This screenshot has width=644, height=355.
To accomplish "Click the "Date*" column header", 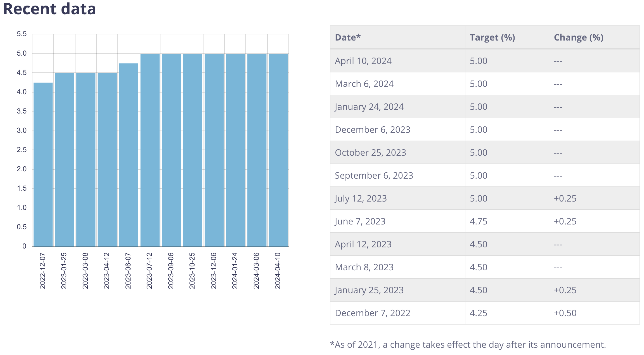I will (x=348, y=37).
